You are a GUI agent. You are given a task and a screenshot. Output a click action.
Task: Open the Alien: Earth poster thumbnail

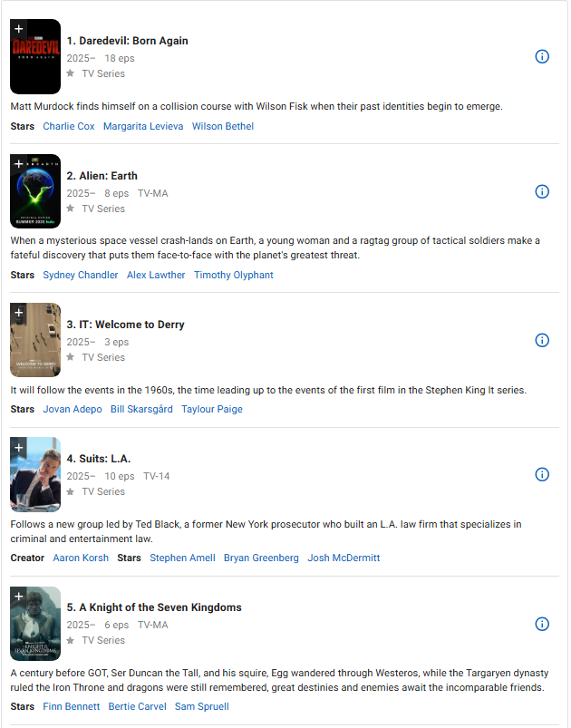click(35, 191)
